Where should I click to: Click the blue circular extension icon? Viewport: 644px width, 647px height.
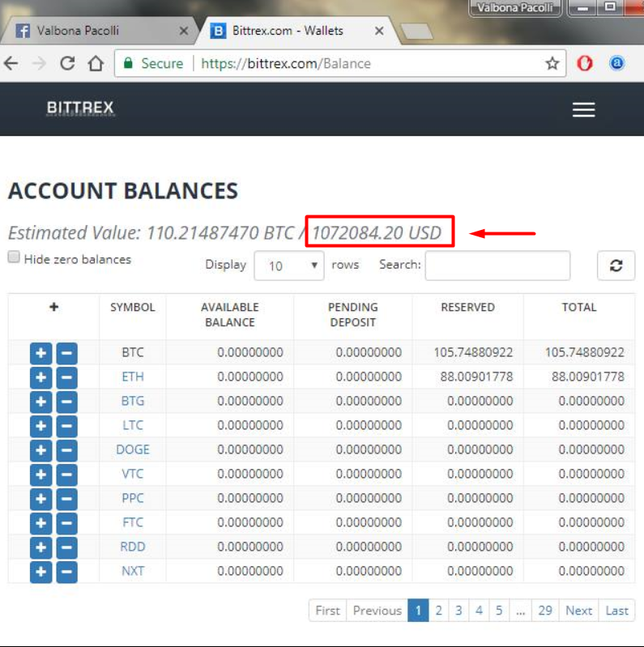[x=616, y=63]
